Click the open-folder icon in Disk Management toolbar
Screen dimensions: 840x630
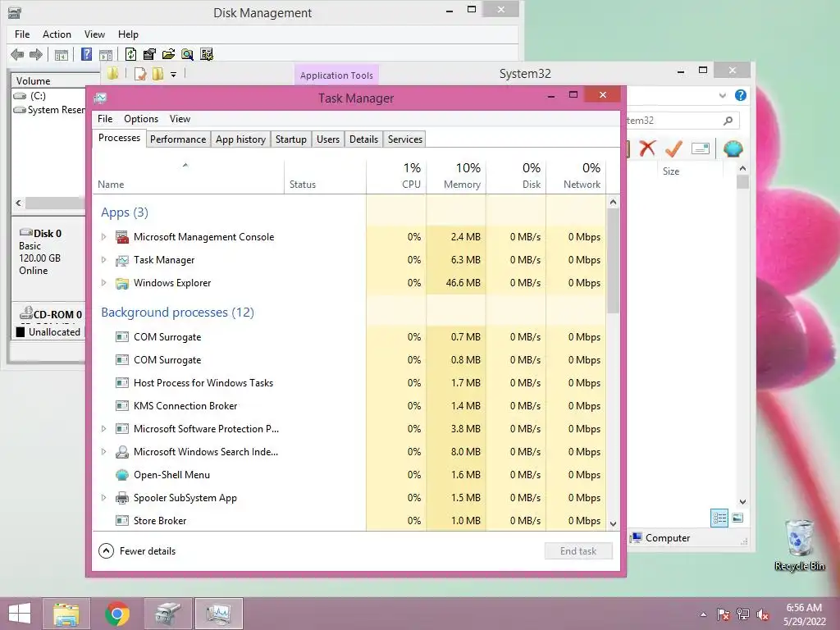[168, 54]
